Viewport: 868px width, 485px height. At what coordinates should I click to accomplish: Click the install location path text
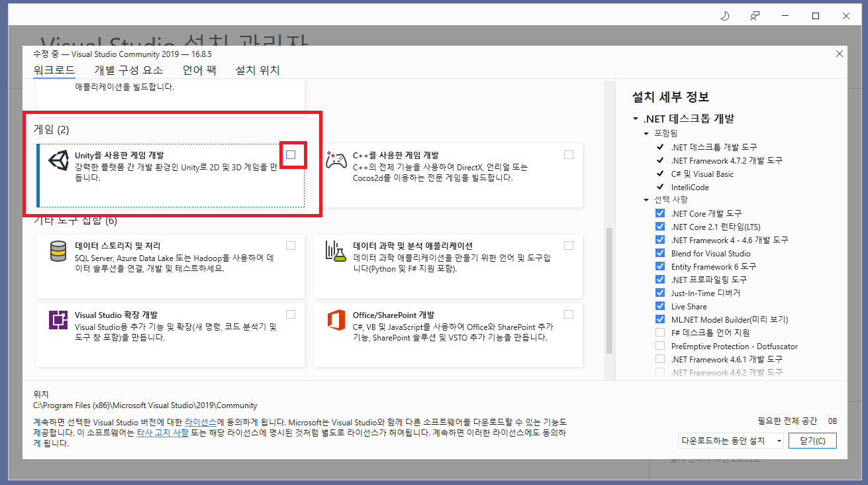click(x=145, y=405)
